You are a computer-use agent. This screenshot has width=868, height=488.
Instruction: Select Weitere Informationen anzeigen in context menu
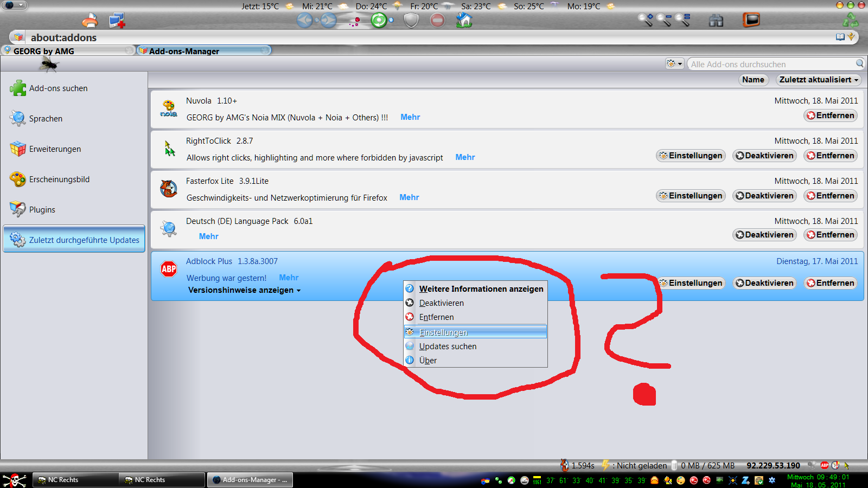point(475,289)
